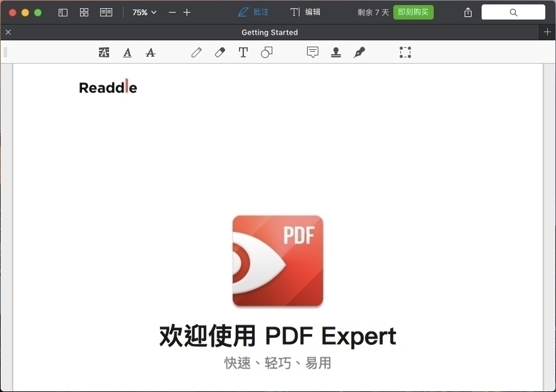Toggle the sidebar panel
The image size is (556, 392).
(62, 12)
